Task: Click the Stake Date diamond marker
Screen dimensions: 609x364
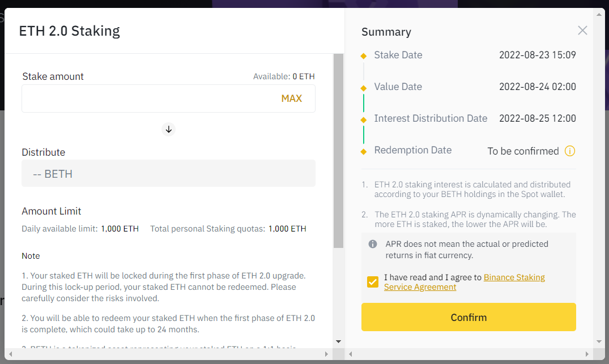Action: pyautogui.click(x=363, y=55)
